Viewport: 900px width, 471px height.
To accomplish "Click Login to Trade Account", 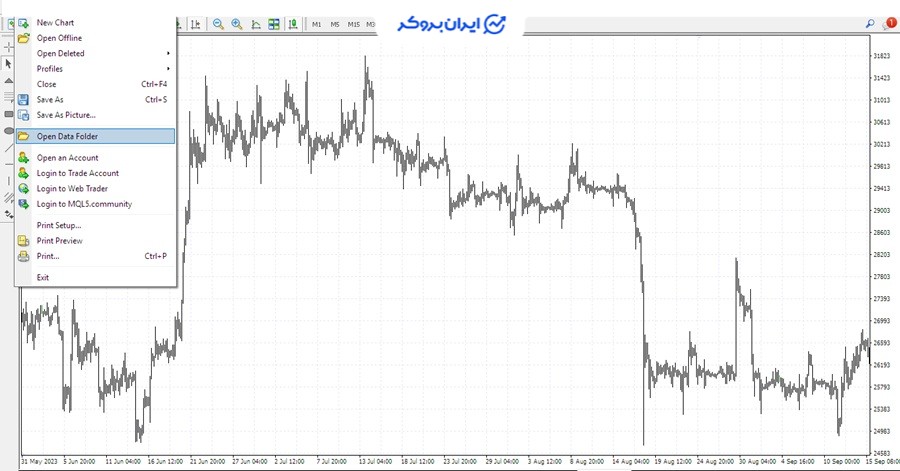I will 78,173.
